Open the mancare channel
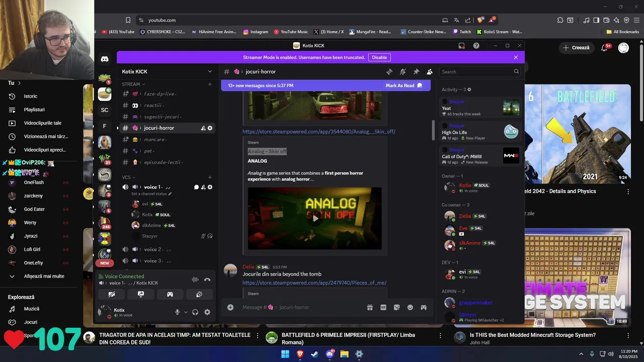Screen dimensions: 644x362 (167, 139)
